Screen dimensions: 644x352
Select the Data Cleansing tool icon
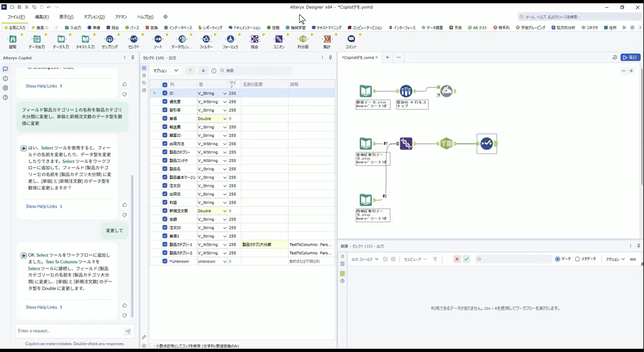pyautogui.click(x=182, y=39)
